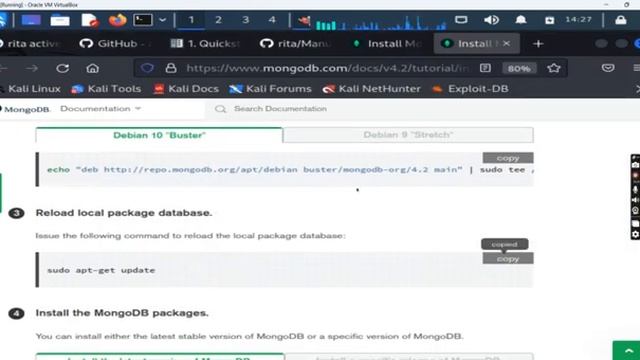
Task: Click the MongoDB logo
Action: pos(25,109)
